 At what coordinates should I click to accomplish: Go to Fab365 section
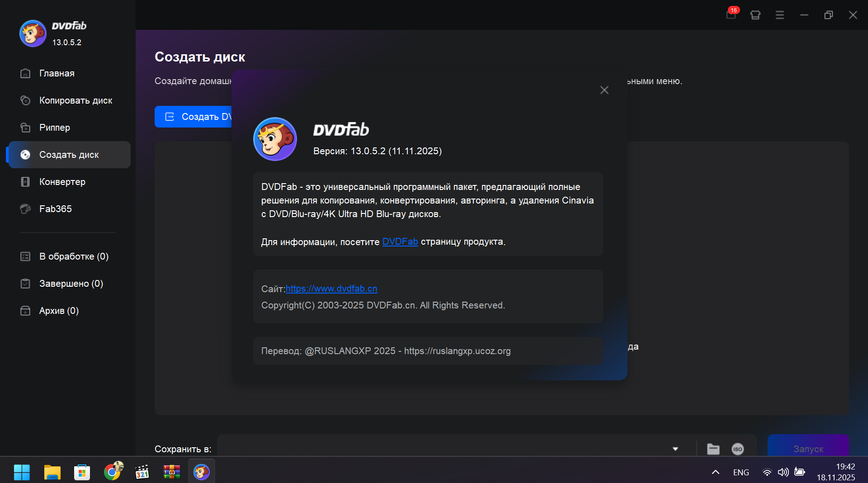coord(56,209)
